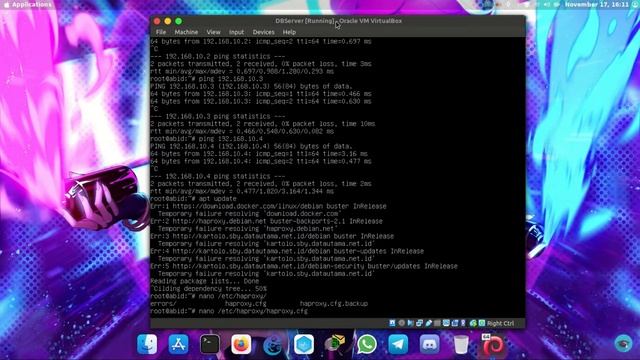Click the keyboard capture status icon

click(482, 323)
